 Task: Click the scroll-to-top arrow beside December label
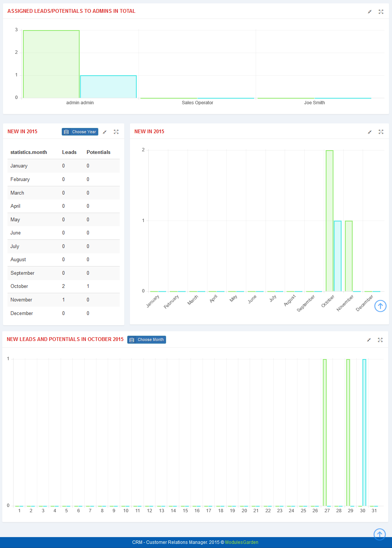(x=380, y=306)
